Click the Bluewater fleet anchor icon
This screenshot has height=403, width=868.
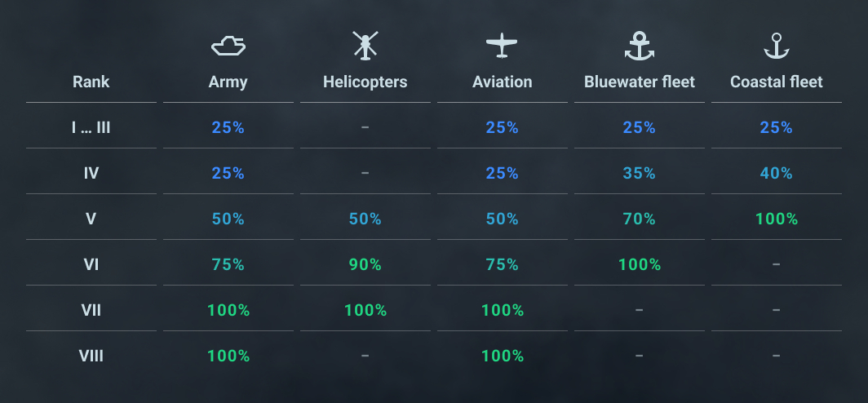(x=640, y=46)
